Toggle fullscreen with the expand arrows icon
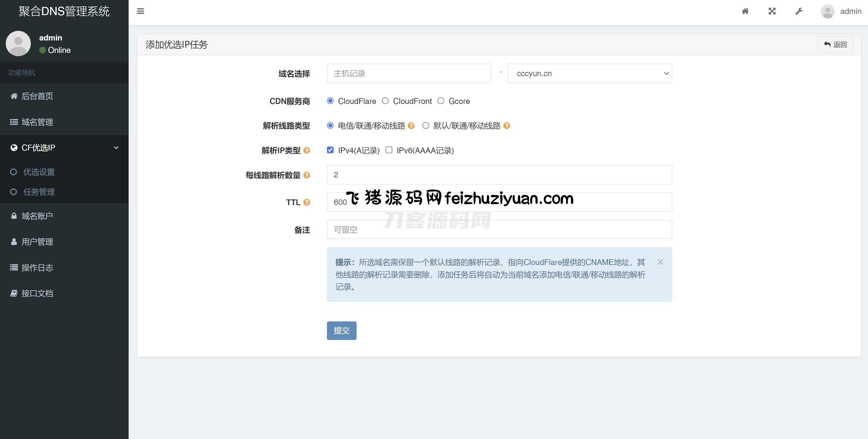This screenshot has height=439, width=868. point(772,11)
